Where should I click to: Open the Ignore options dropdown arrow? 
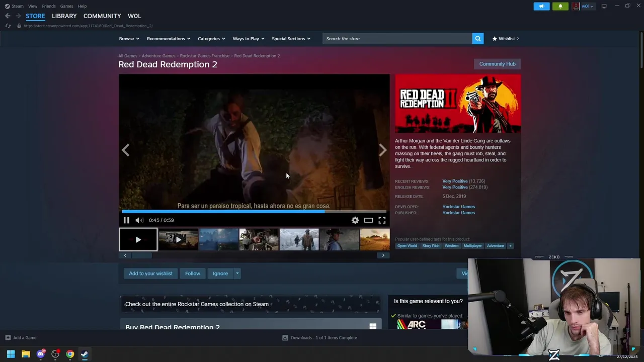click(237, 274)
